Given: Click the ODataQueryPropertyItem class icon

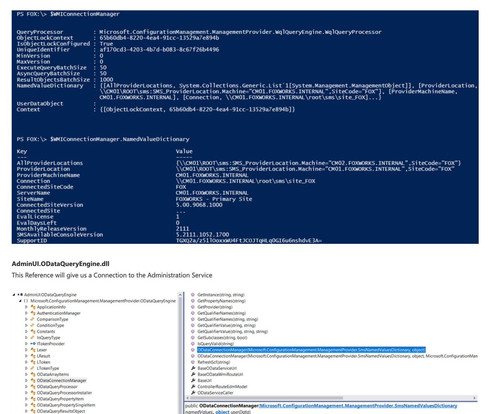Looking at the screenshot, I should 33,399.
